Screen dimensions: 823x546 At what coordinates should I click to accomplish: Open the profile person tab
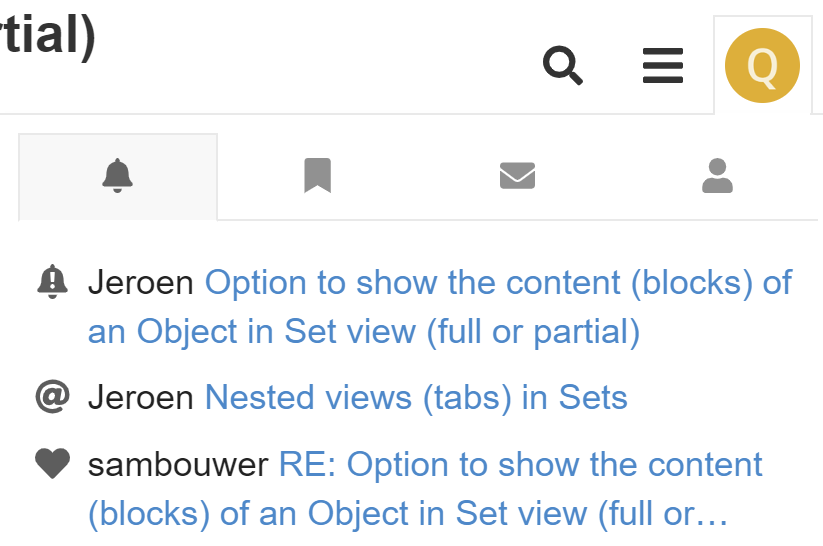tap(717, 176)
